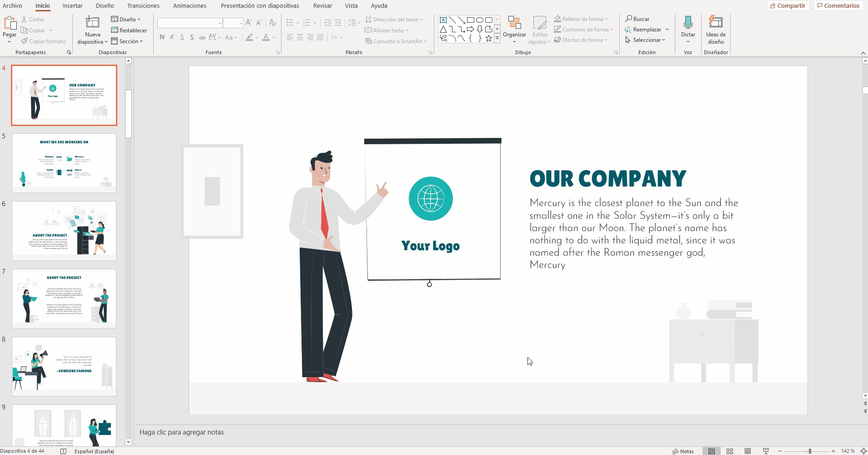The height and width of the screenshot is (455, 868).
Task: Click zoom percentage 142 %
Action: [848, 451]
